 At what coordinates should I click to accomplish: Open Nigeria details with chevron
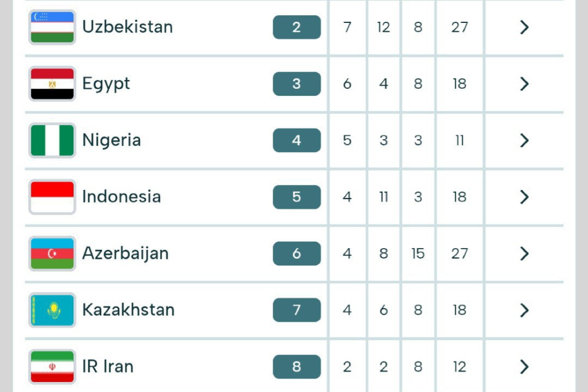(x=524, y=140)
